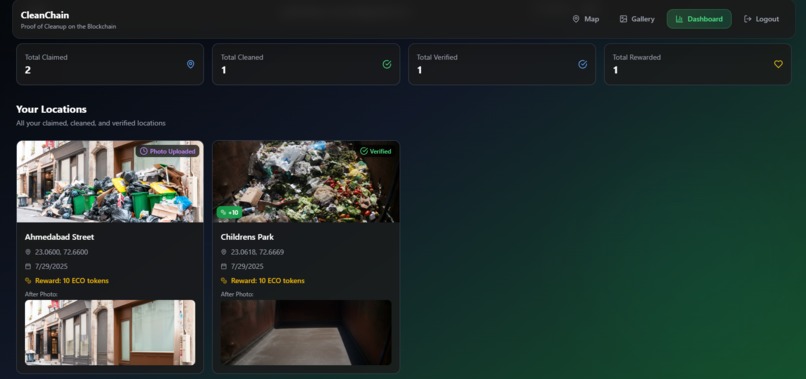Click the location pin icon beside 23.0618, 72.6669
806x379 pixels.
pyautogui.click(x=224, y=252)
